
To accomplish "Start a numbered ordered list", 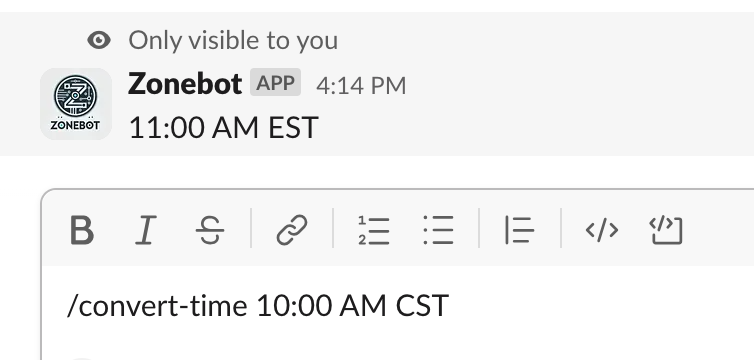I will pyautogui.click(x=374, y=230).
